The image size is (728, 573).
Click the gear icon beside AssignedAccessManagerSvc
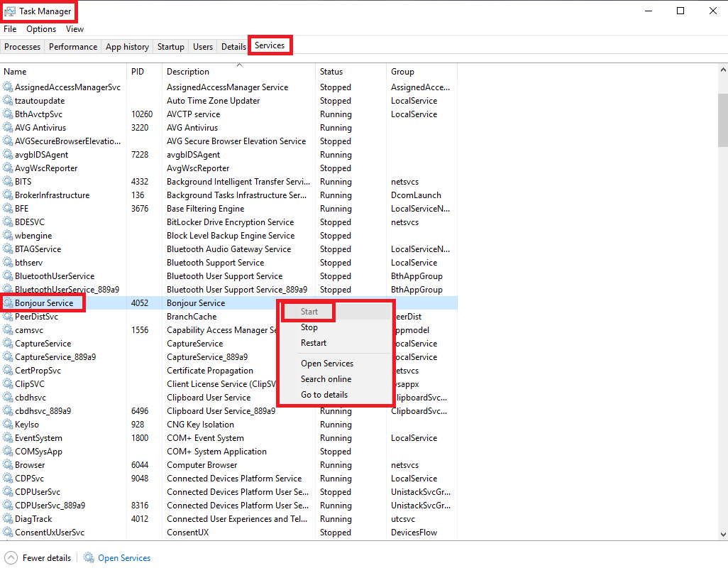pyautogui.click(x=7, y=87)
